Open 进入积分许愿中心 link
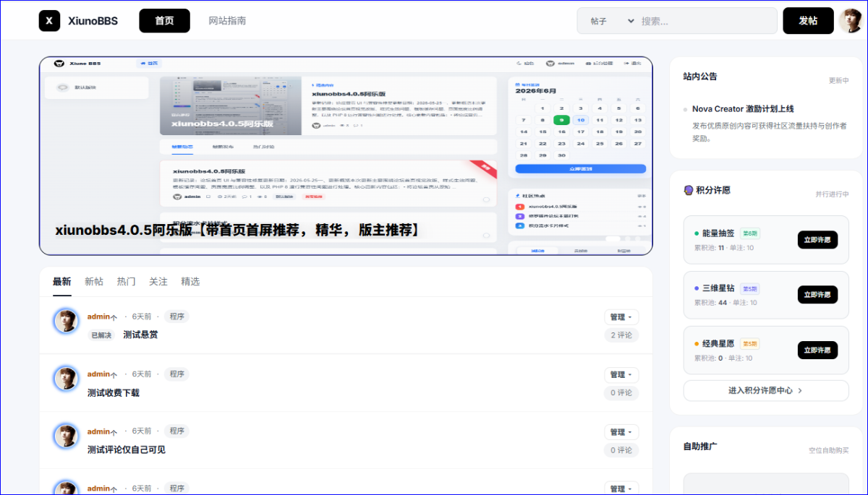The image size is (868, 495). pyautogui.click(x=766, y=390)
